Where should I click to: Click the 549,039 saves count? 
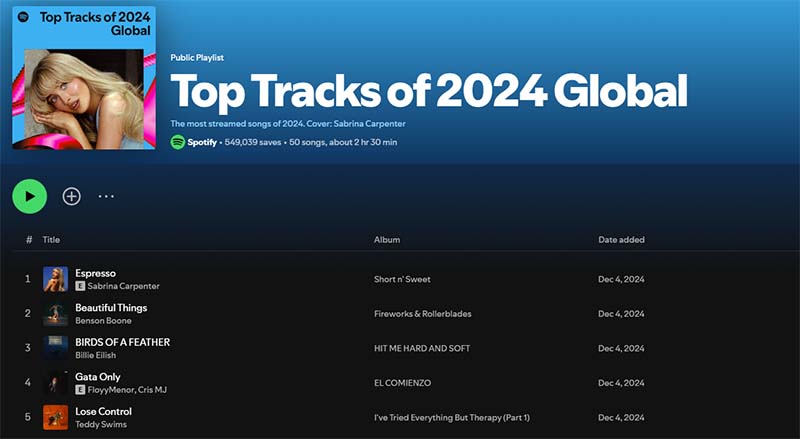[253, 142]
